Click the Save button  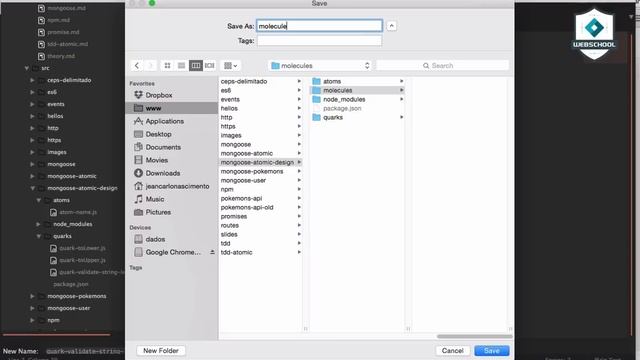(491, 351)
